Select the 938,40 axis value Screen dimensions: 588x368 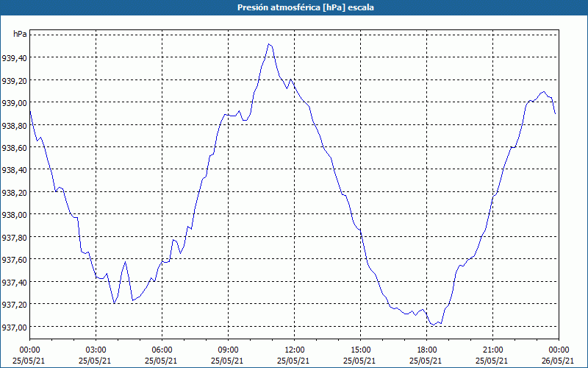(x=14, y=170)
